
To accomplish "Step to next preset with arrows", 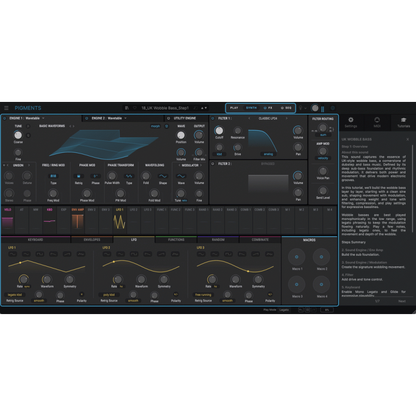I will 205,108.
